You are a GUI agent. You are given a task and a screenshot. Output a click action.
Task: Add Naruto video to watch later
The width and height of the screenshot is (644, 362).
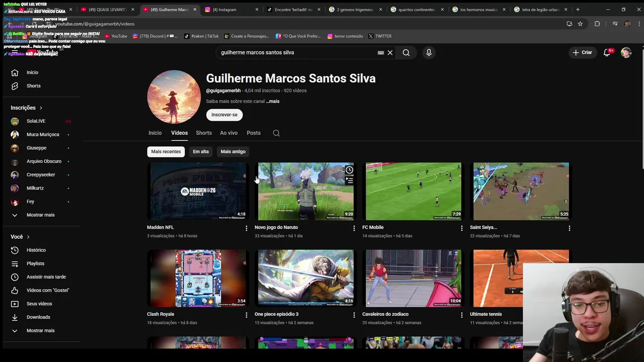coord(349,170)
